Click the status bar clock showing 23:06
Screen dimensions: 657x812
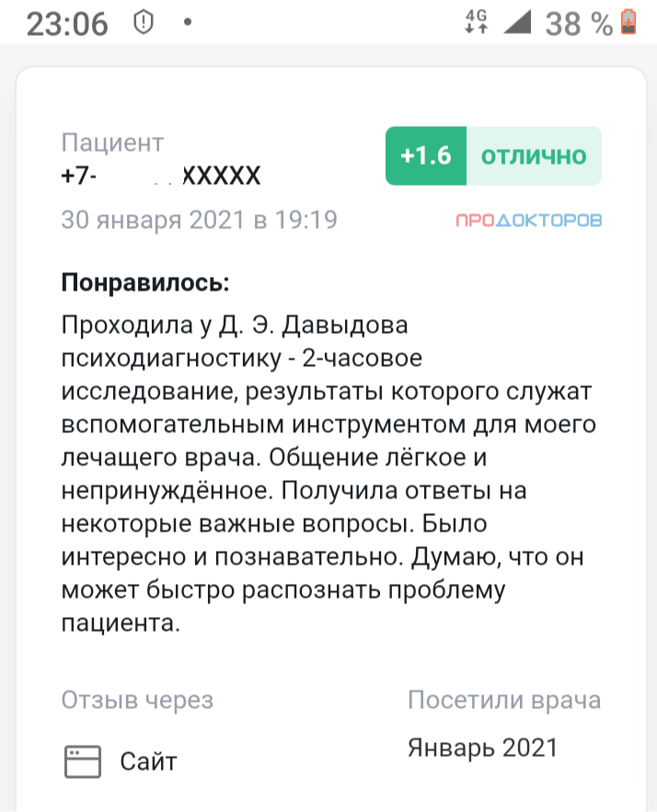(67, 24)
